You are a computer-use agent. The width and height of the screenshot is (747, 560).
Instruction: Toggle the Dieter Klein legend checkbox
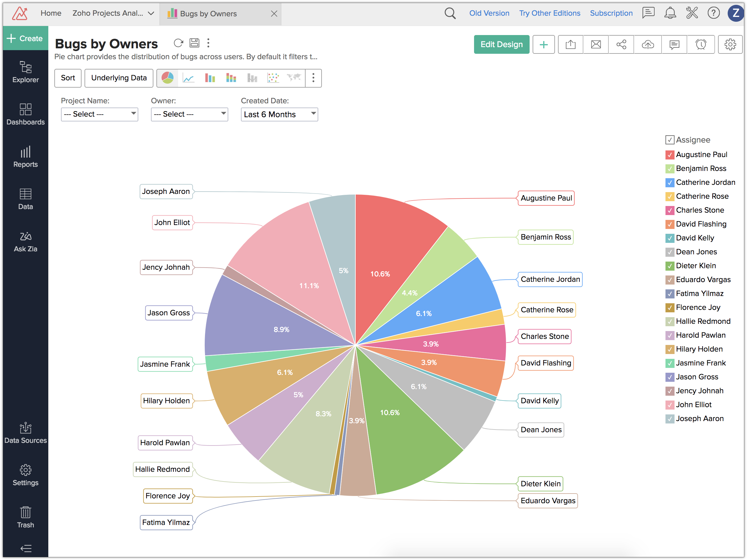[x=670, y=266]
